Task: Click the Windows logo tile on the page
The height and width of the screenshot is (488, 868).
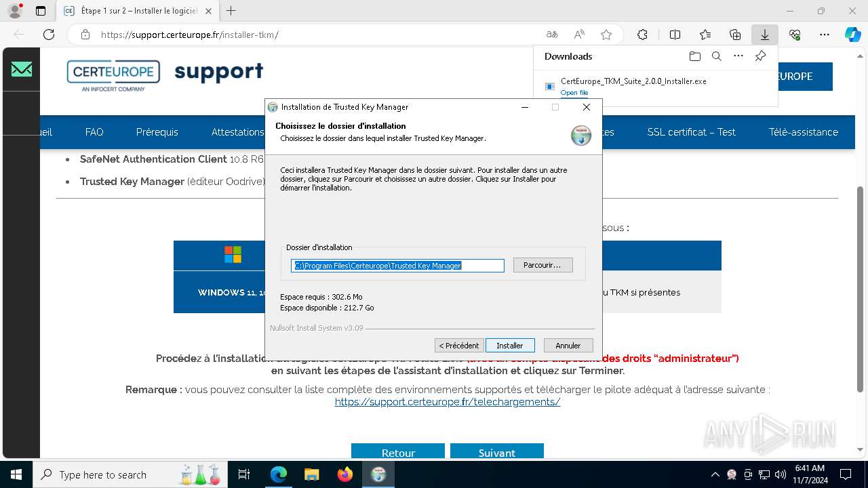Action: tap(233, 254)
